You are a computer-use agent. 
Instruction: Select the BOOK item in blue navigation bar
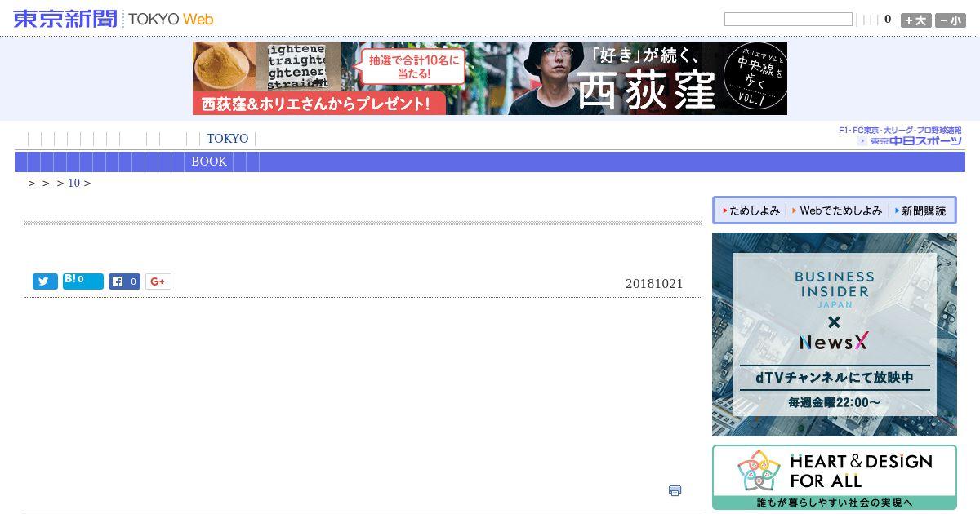[209, 162]
